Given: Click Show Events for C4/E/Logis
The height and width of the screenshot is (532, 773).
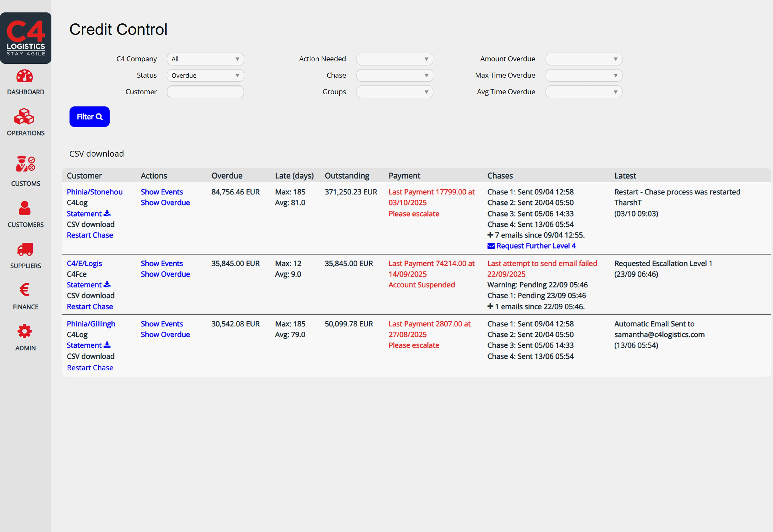Looking at the screenshot, I should click(162, 263).
